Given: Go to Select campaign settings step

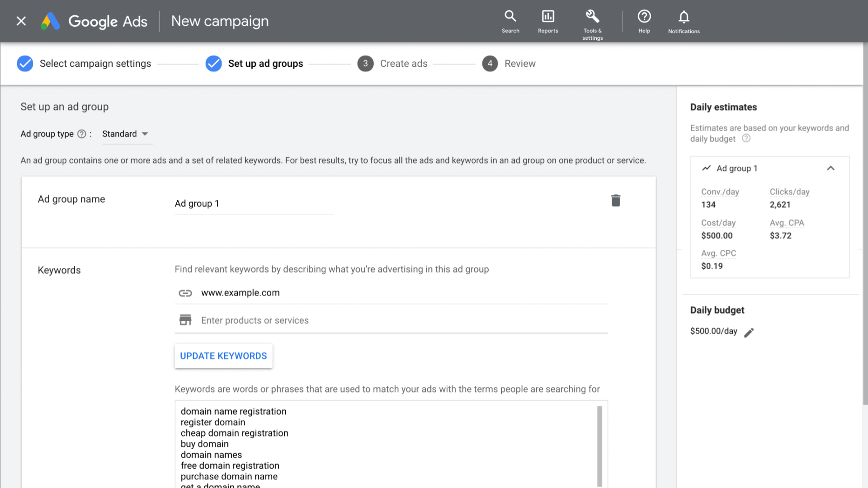Looking at the screenshot, I should (95, 64).
